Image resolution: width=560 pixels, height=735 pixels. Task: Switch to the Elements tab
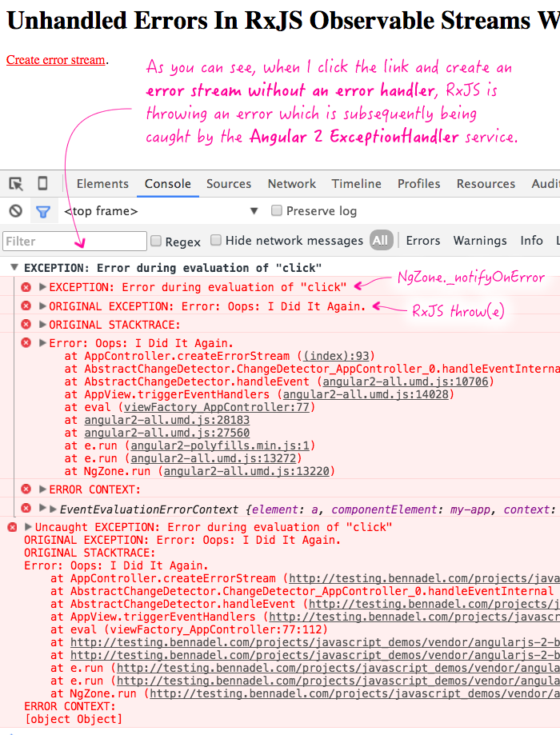[x=102, y=184]
